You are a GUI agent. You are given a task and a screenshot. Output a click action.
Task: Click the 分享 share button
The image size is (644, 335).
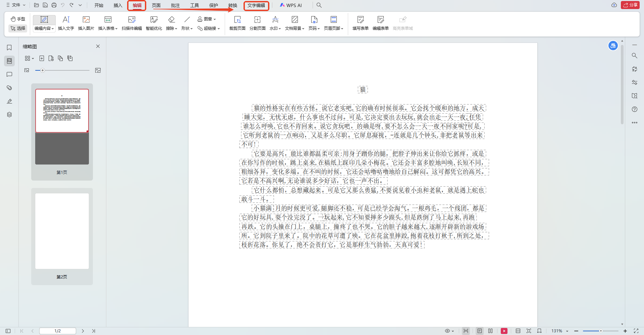click(x=630, y=5)
